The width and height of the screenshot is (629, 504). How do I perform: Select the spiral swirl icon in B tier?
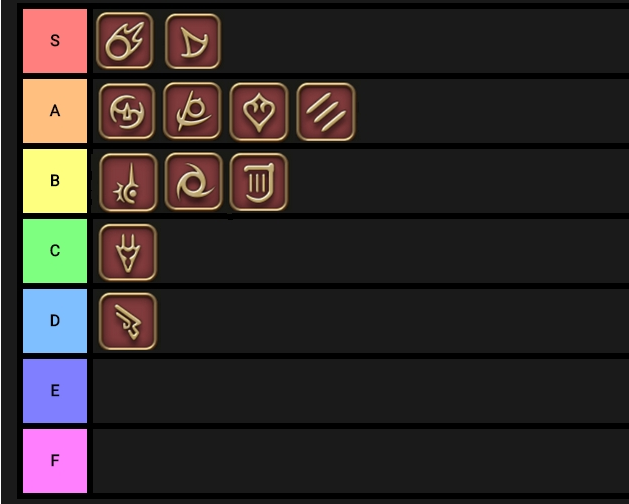pos(193,181)
